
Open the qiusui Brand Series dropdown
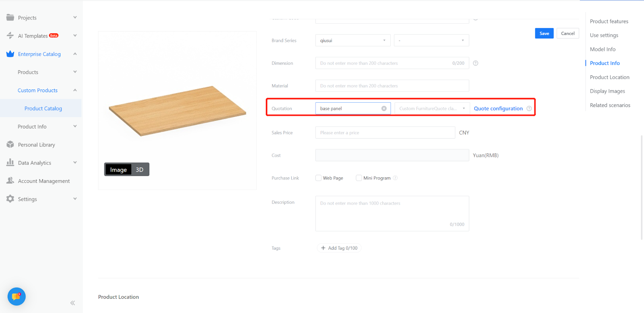click(353, 40)
